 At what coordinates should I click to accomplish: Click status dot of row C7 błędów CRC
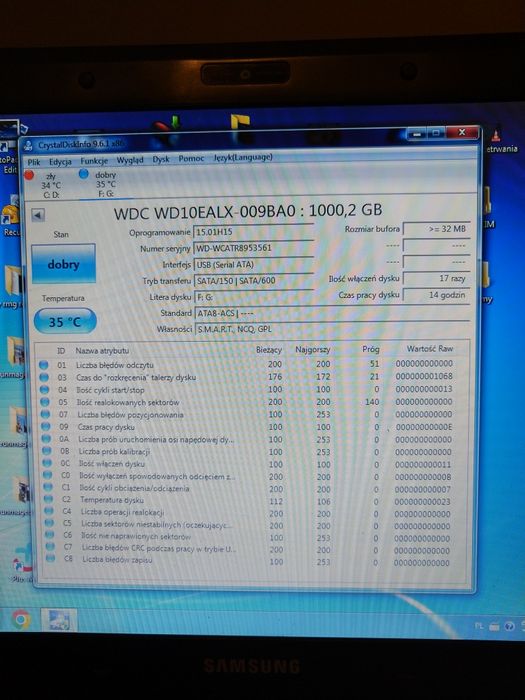point(50,546)
